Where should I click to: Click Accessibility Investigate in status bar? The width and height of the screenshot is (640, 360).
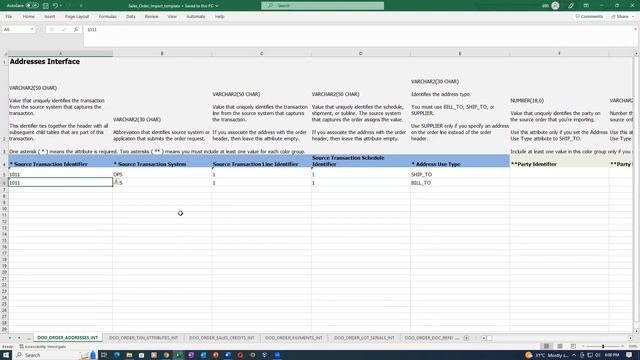[43, 347]
